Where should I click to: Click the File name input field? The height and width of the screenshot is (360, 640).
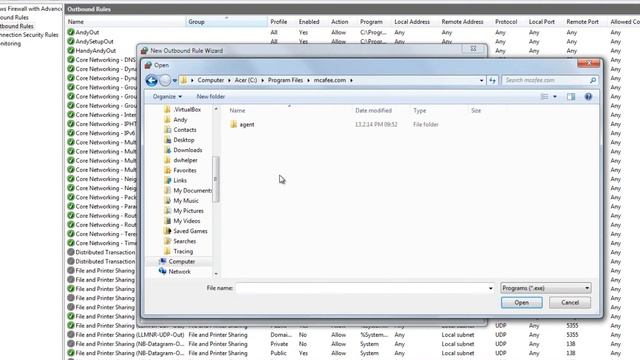point(361,288)
